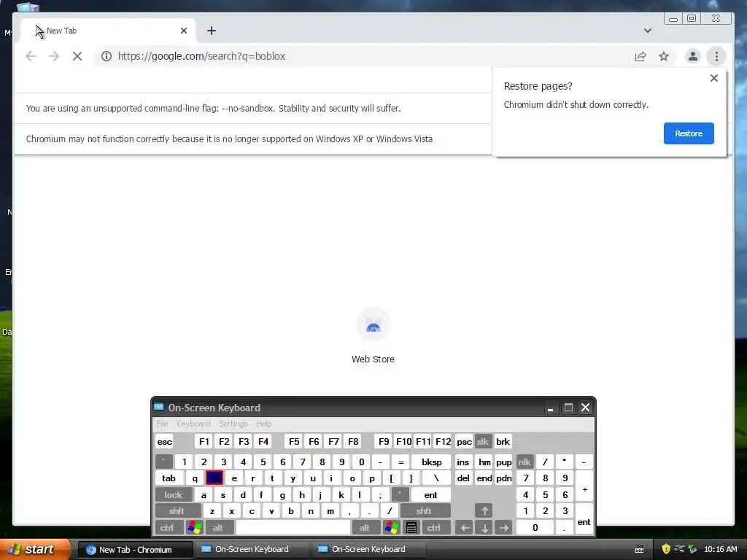Click the right arrow key
Screen dimensions: 747x560
coord(503,528)
